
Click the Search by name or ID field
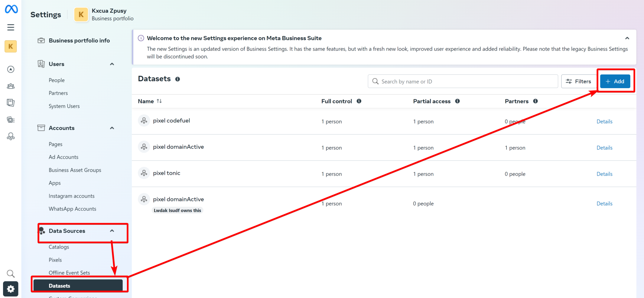click(463, 81)
